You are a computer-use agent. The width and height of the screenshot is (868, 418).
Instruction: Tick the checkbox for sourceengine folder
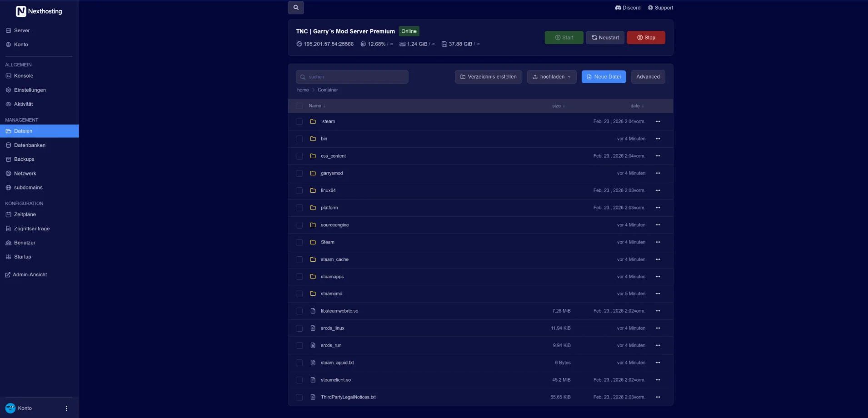[299, 225]
